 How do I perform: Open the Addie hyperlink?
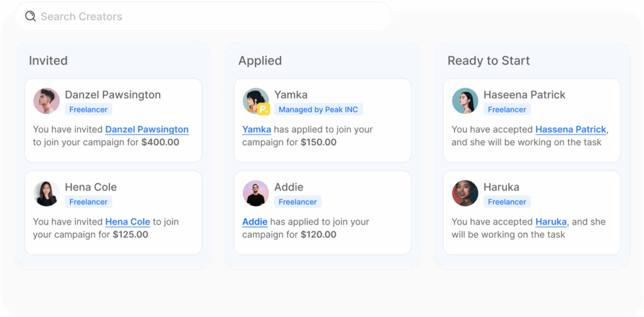255,222
